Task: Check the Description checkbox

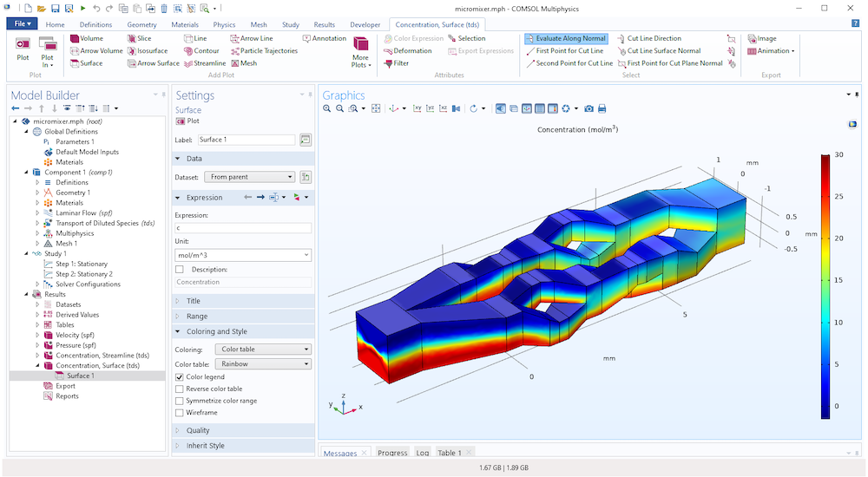Action: click(x=180, y=270)
